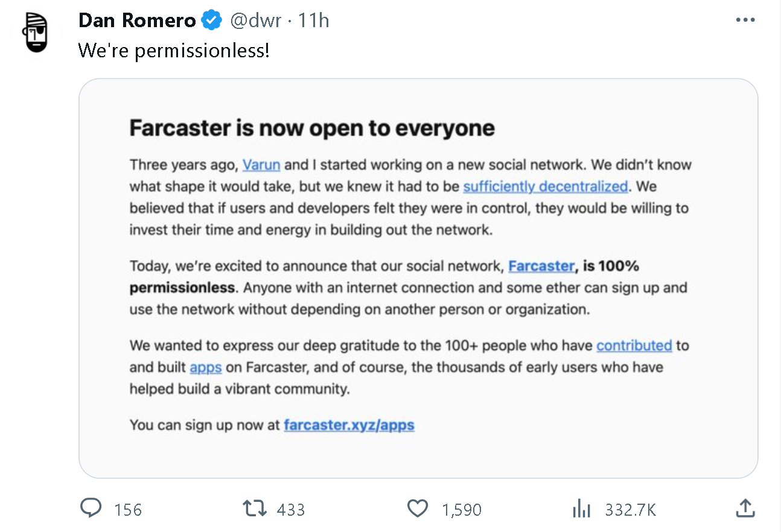Click the @dwr username handle
Viewport: 781px width, 532px height.
tap(256, 21)
